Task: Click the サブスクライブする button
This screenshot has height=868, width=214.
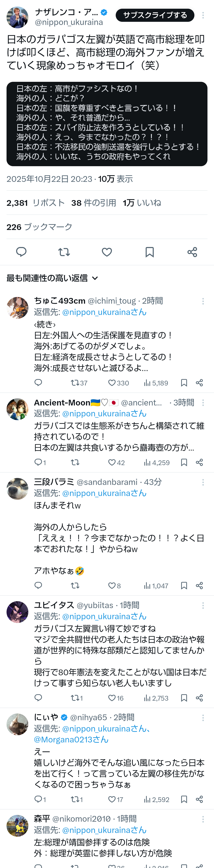Action: point(155,15)
